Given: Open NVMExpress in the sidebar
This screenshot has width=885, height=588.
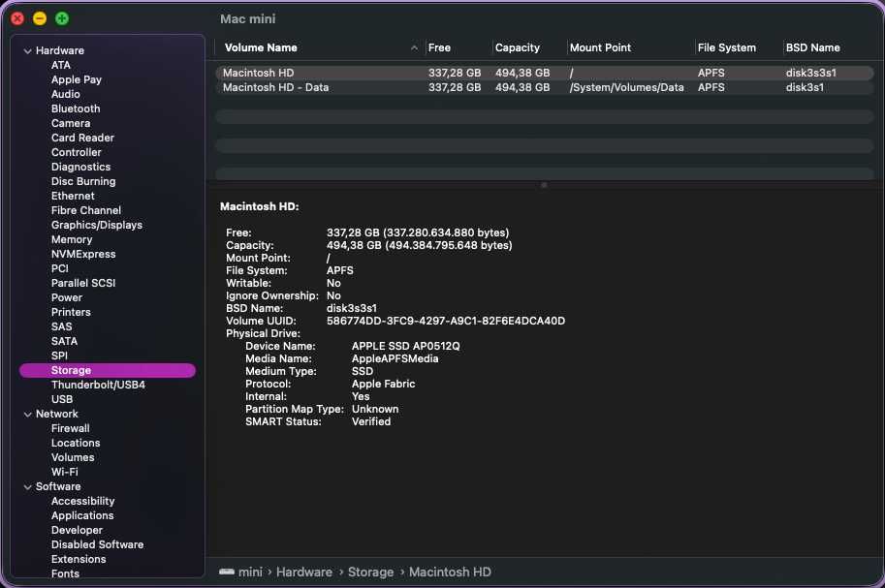Looking at the screenshot, I should (83, 255).
